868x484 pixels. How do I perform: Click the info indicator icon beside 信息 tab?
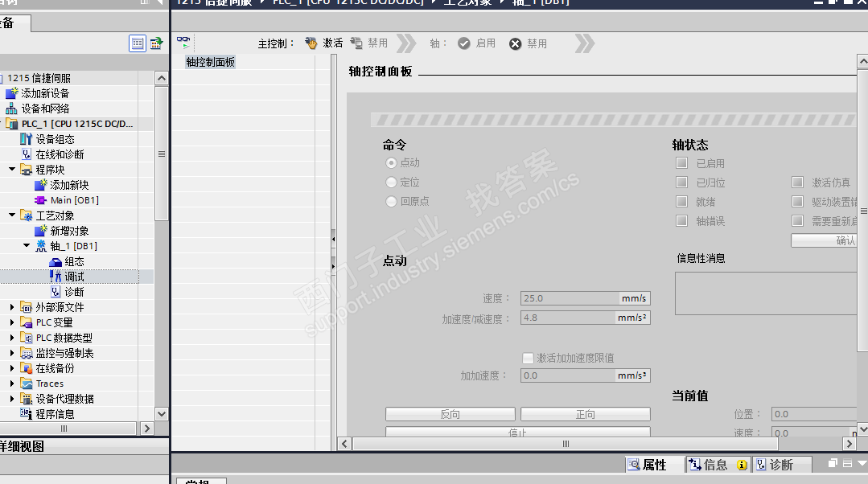point(742,466)
